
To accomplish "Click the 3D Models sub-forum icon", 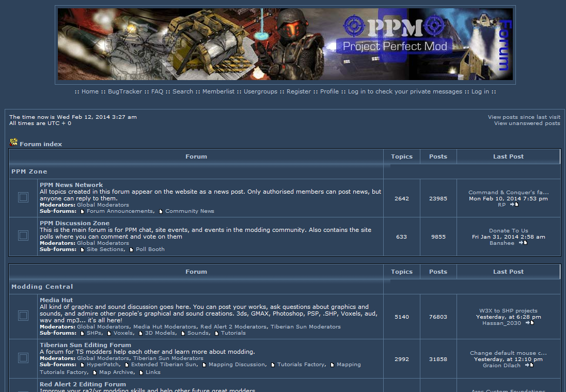I will (x=141, y=334).
